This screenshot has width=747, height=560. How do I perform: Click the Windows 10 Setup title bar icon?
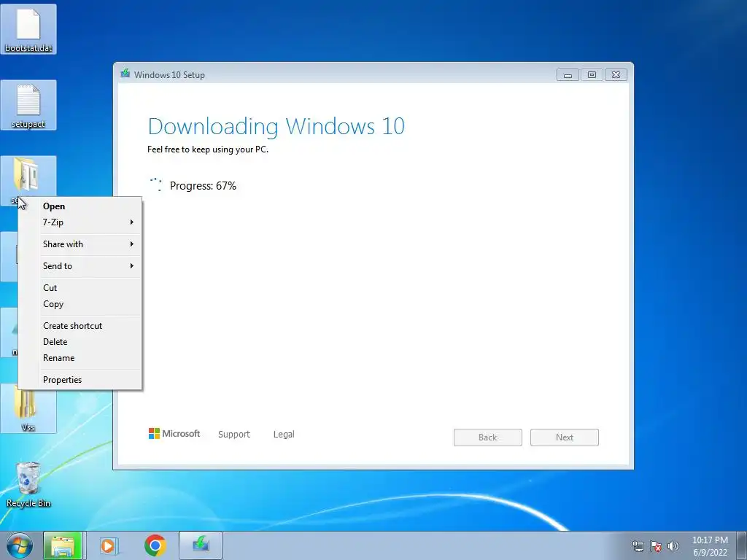pyautogui.click(x=125, y=74)
